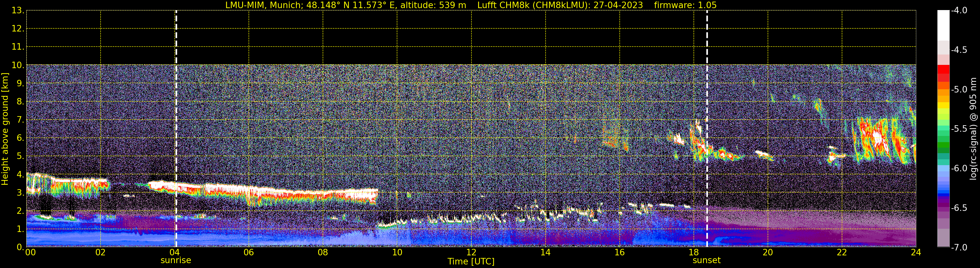Viewport: 980px width, 268px height.
Task: Click the white dashed sunset line
Action: tap(707, 129)
